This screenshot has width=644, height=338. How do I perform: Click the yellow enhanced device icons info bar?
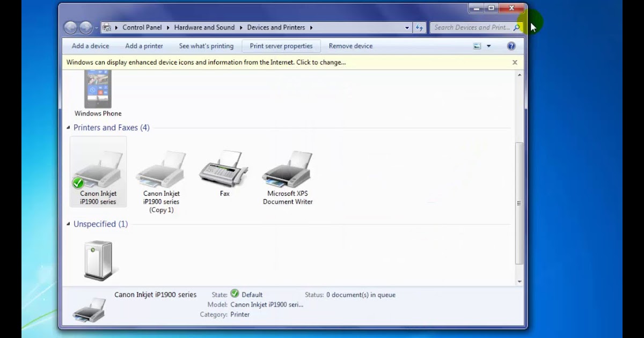293,62
